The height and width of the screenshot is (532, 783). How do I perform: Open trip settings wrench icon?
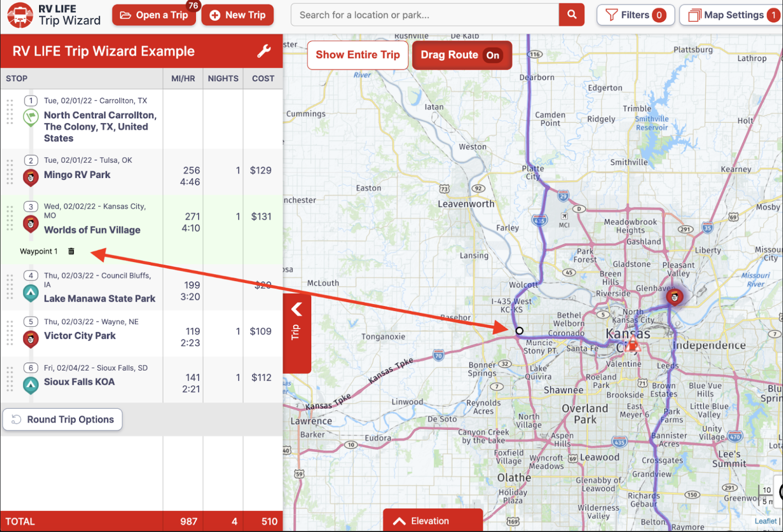(264, 51)
